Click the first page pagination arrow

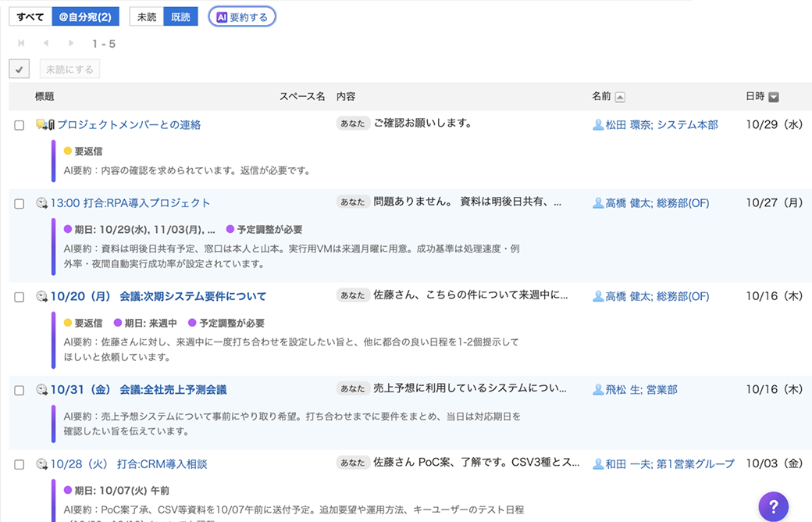point(21,44)
